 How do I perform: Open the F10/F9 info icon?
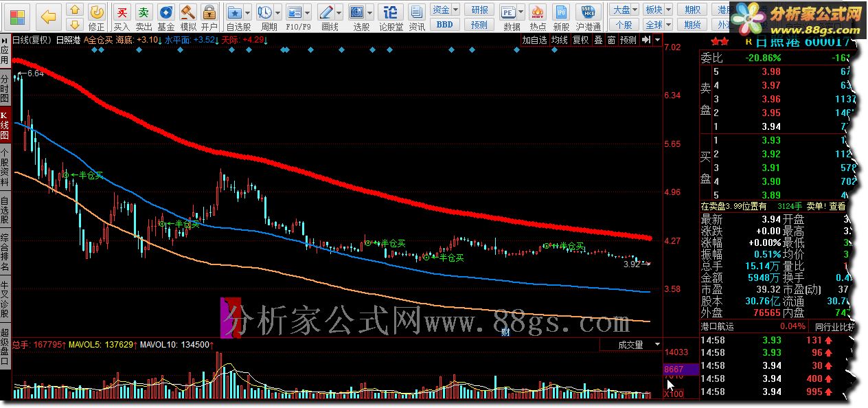295,12
